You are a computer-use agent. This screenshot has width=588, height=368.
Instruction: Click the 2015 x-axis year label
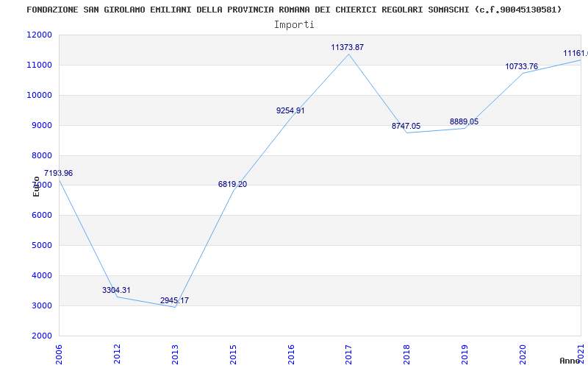[x=233, y=354]
